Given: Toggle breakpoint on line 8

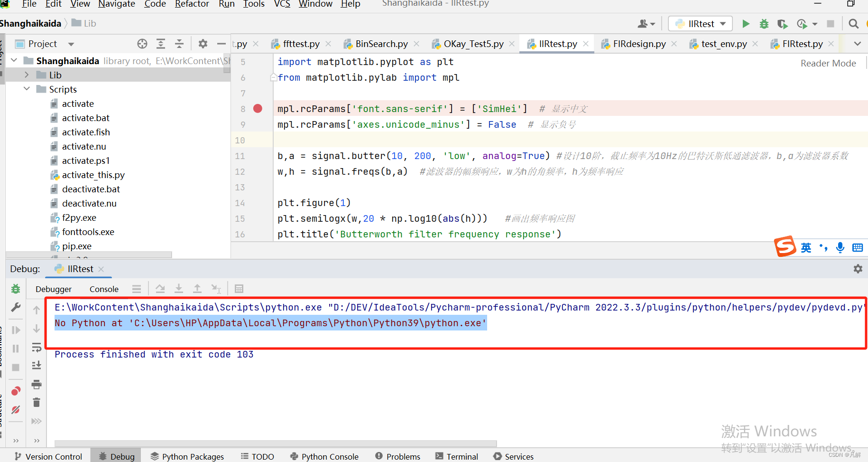Looking at the screenshot, I should coord(258,109).
